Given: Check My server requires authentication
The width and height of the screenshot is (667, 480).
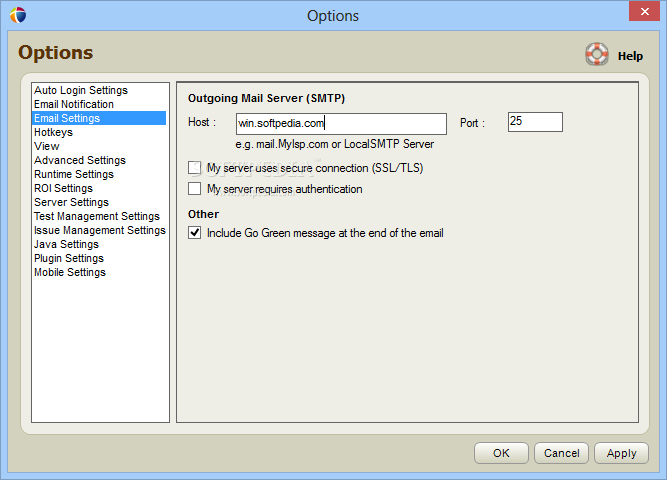Looking at the screenshot, I should point(194,189).
